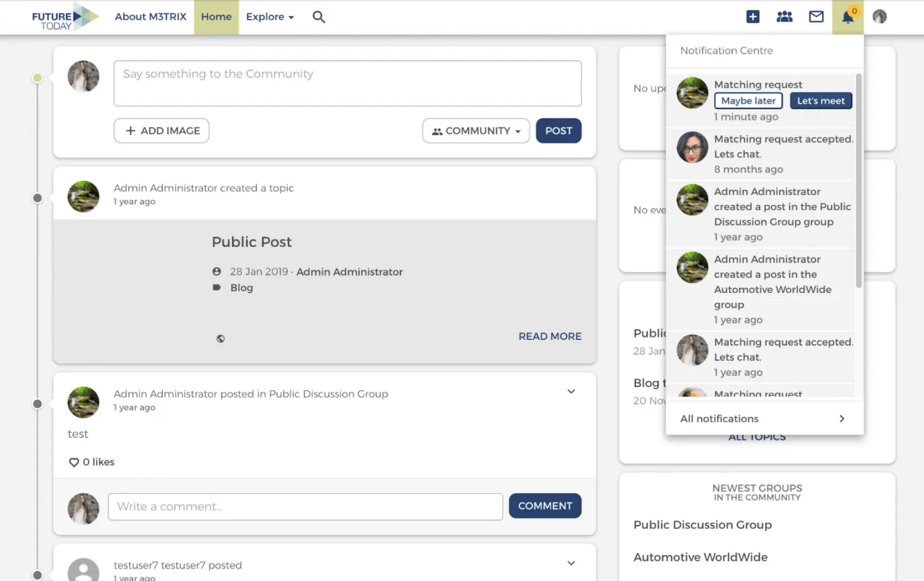Image resolution: width=924 pixels, height=581 pixels.
Task: Click the plus create-new icon in header
Action: click(x=752, y=17)
